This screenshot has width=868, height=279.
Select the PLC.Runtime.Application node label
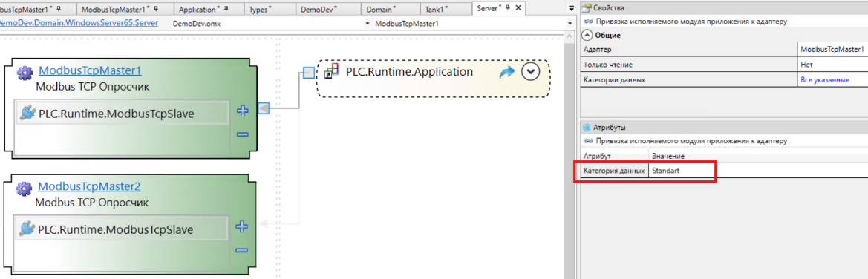click(x=409, y=72)
